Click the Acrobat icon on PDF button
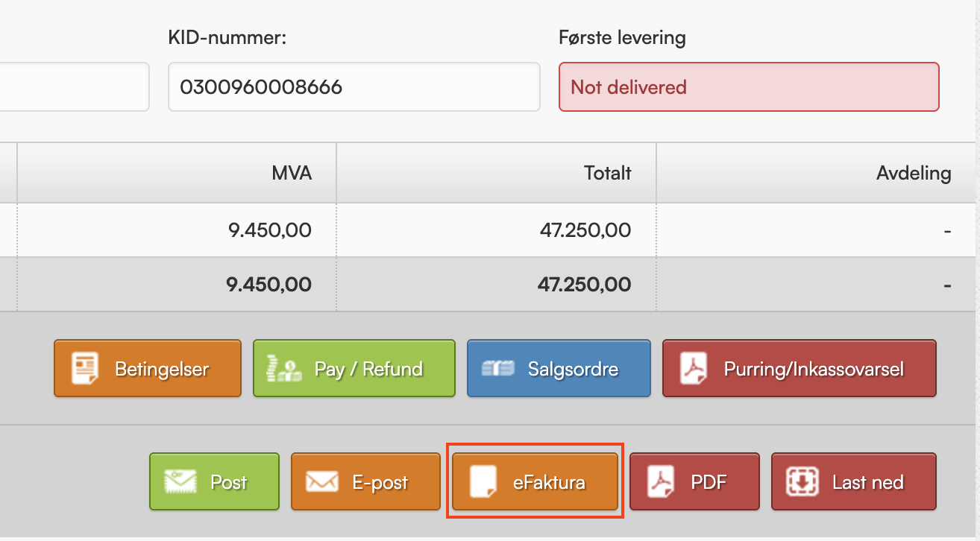The image size is (980, 541). click(661, 482)
